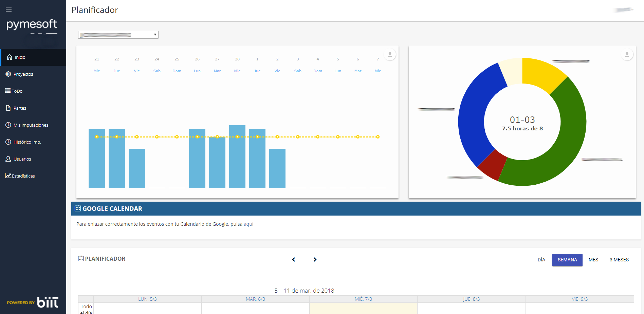This screenshot has width=644, height=314.
Task: Select the MES view tab
Action: pyautogui.click(x=593, y=260)
